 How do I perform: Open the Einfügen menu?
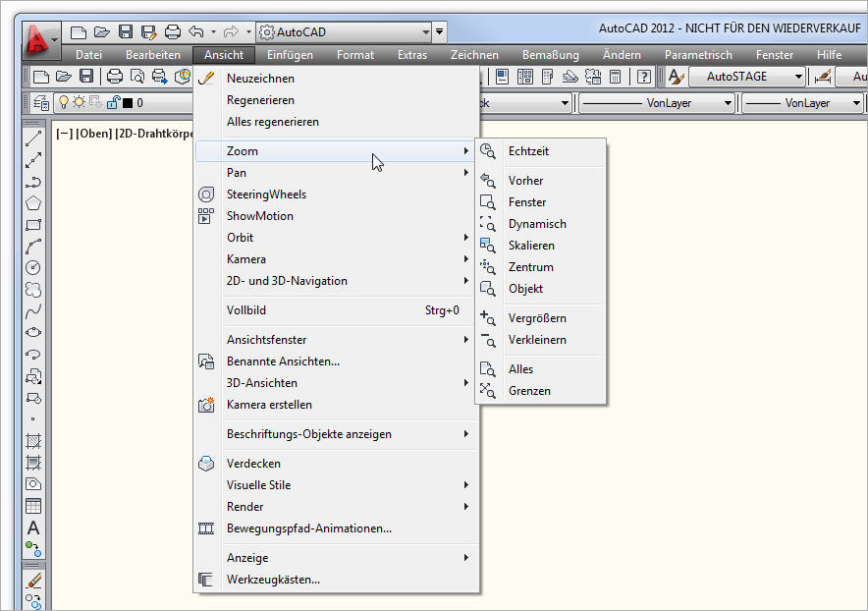(x=290, y=55)
